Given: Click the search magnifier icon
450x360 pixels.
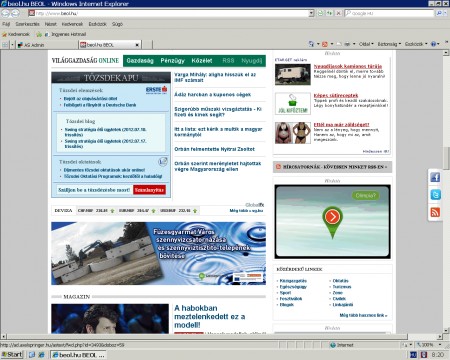Looking at the screenshot, I should (x=439, y=13).
